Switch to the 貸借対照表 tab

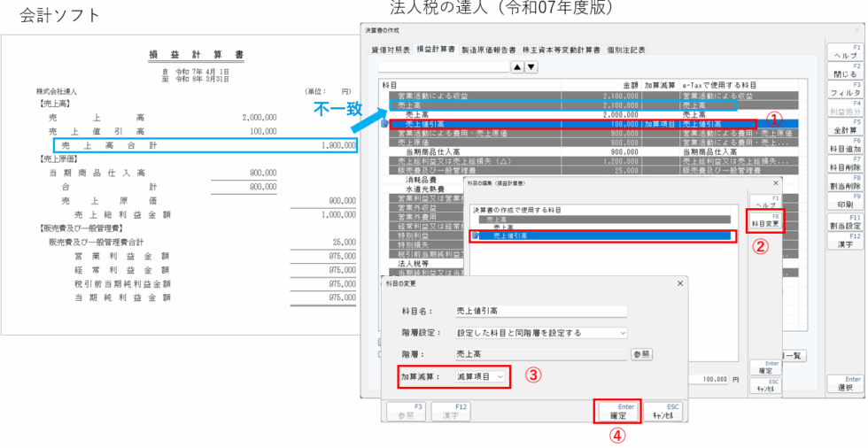click(391, 50)
